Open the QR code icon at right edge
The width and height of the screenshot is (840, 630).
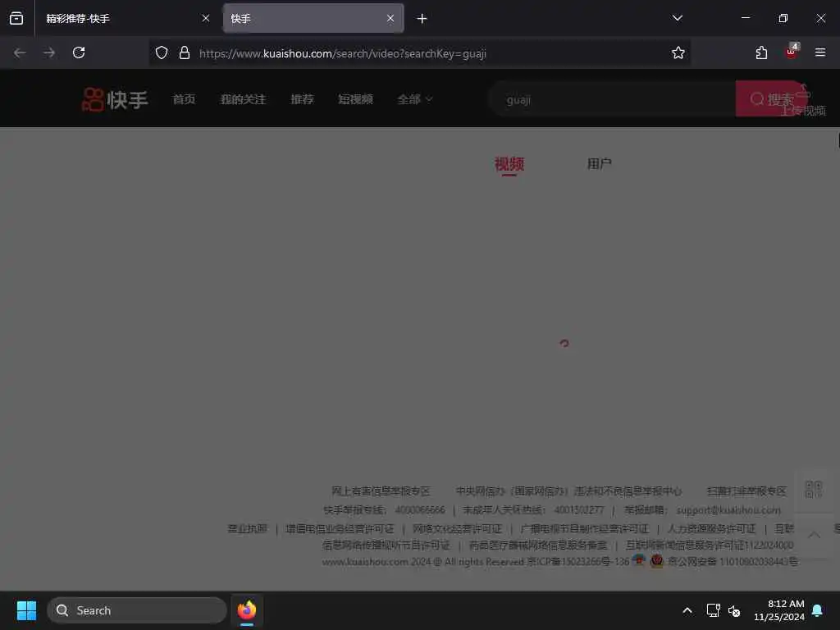tap(814, 489)
